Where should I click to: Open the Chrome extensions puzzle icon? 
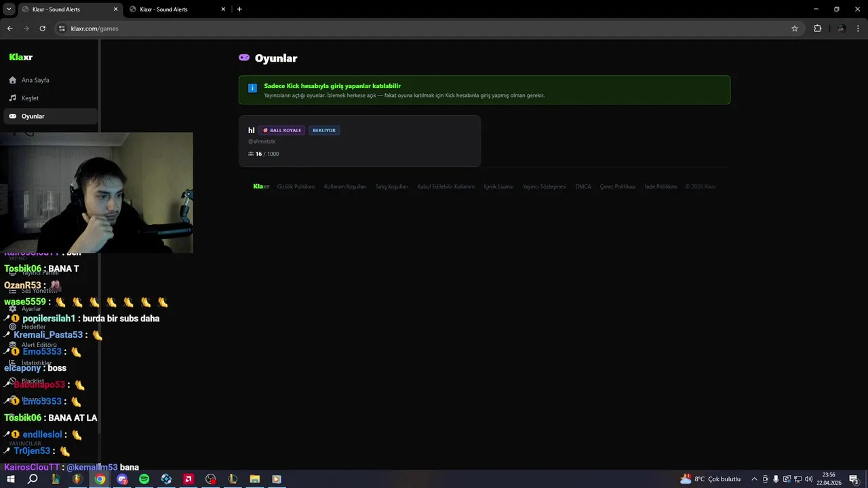817,28
